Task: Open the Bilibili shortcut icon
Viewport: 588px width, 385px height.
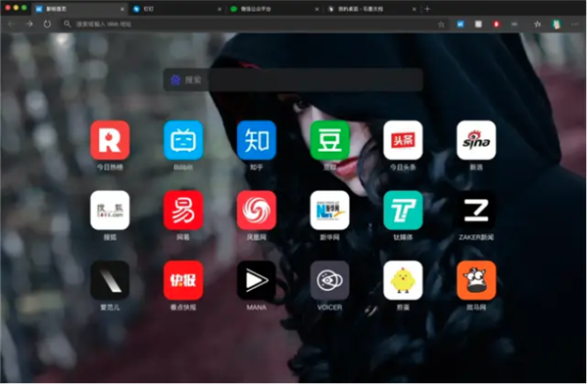Action: point(183,140)
